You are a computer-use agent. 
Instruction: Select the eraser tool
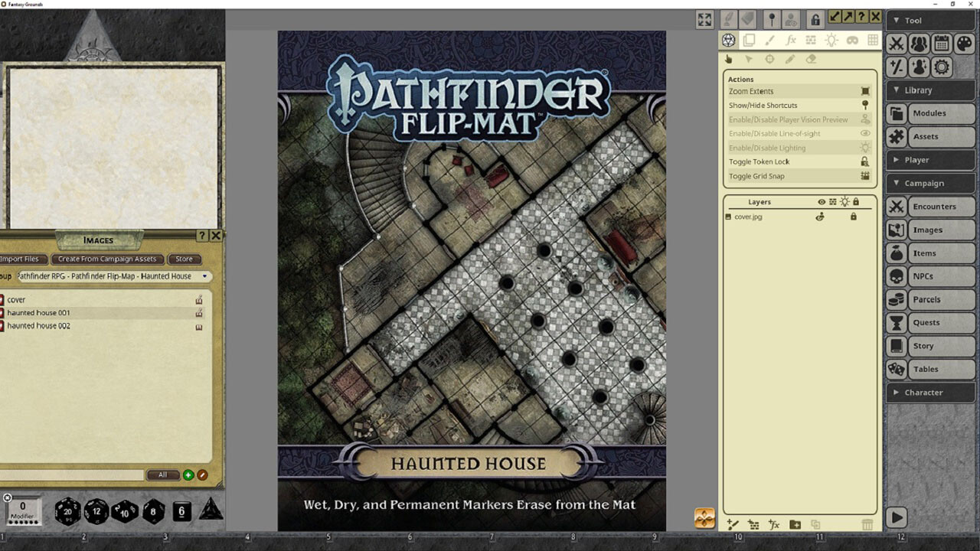810,59
